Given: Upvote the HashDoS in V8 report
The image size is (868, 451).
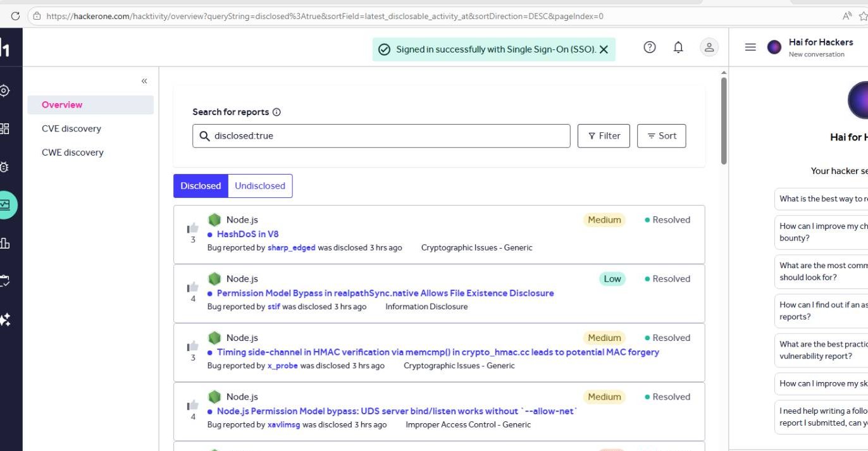Looking at the screenshot, I should (x=193, y=228).
